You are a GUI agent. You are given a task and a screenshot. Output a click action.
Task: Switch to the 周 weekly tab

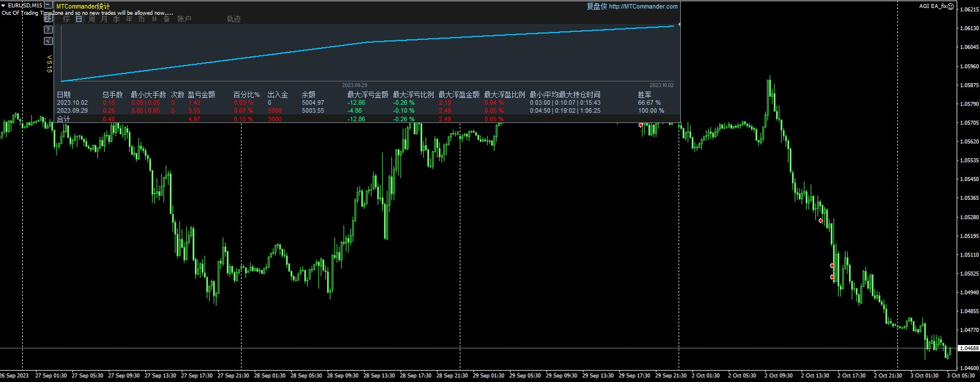click(x=92, y=19)
